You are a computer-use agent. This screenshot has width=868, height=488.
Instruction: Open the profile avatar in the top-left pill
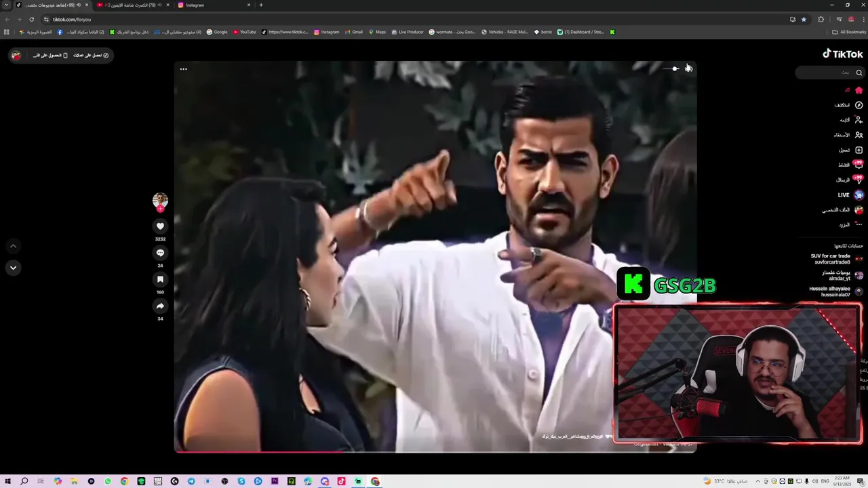point(16,56)
